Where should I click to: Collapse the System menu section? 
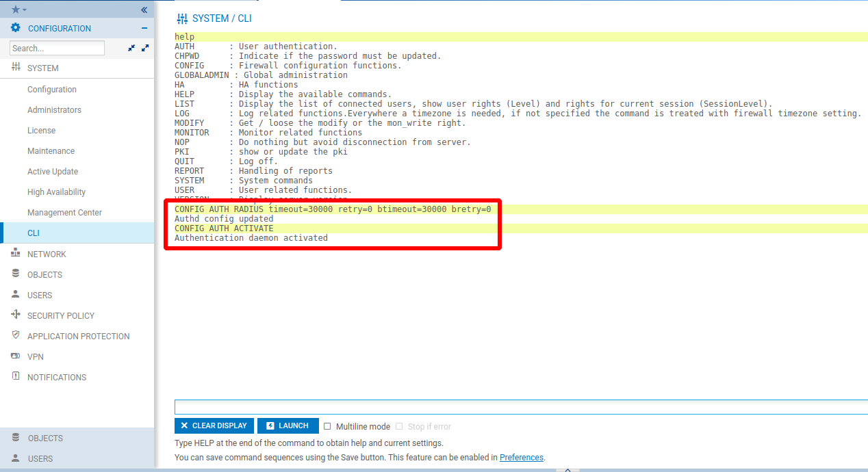point(42,68)
